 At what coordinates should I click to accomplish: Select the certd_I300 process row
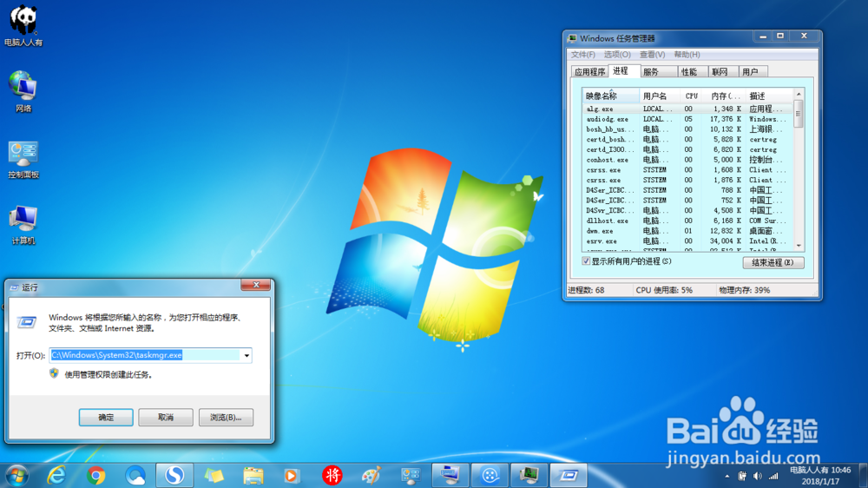(687, 149)
